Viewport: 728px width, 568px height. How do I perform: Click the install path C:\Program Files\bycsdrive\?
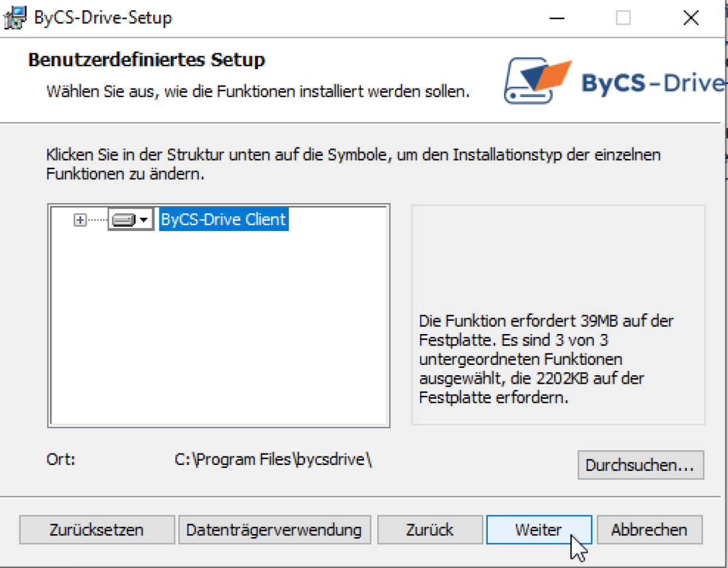273,459
